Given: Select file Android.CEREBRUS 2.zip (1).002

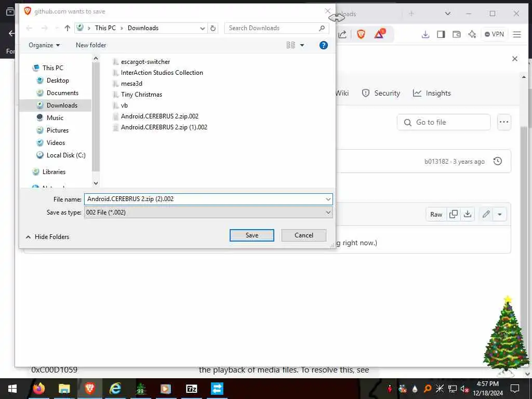Looking at the screenshot, I should [x=164, y=127].
